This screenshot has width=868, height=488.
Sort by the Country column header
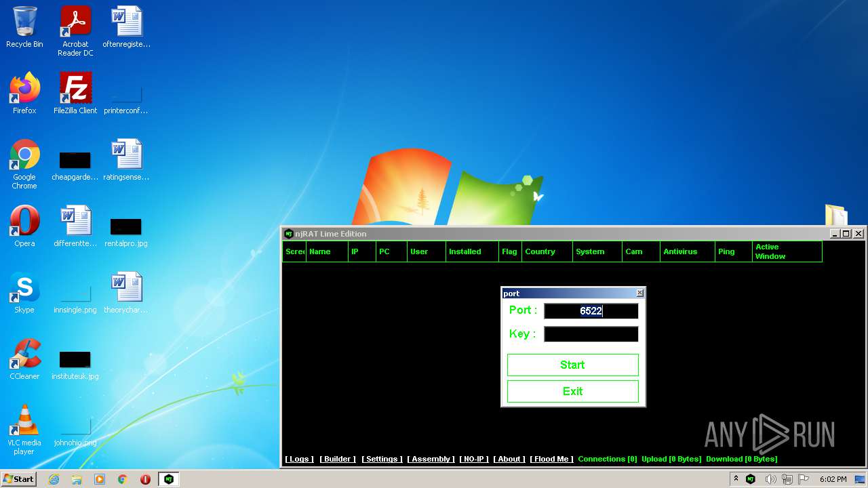[x=547, y=251]
